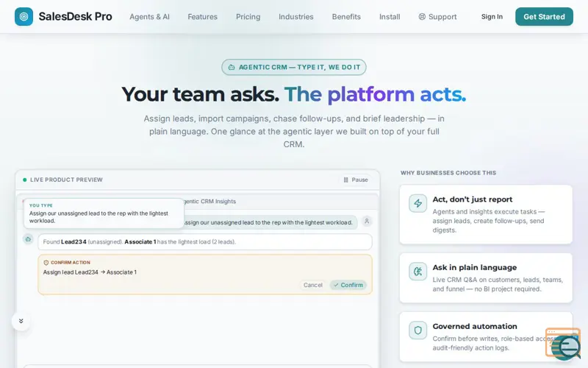The height and width of the screenshot is (368, 588).
Task: Click the Agentic CRM Insights tab label
Action: 210,201
